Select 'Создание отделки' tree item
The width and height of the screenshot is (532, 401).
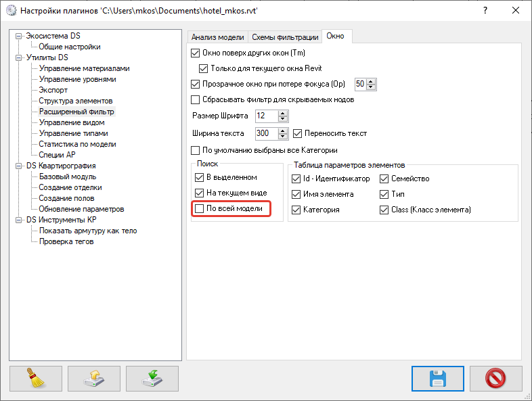[70, 187]
